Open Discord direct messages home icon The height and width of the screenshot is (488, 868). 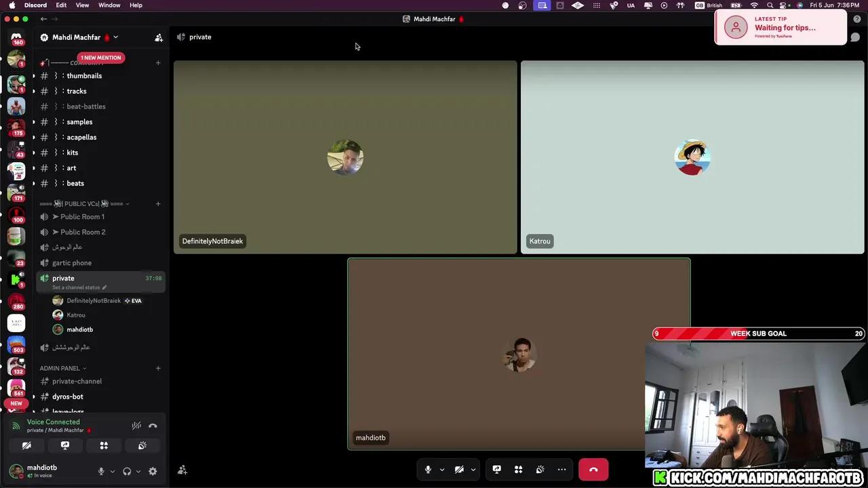pyautogui.click(x=16, y=38)
